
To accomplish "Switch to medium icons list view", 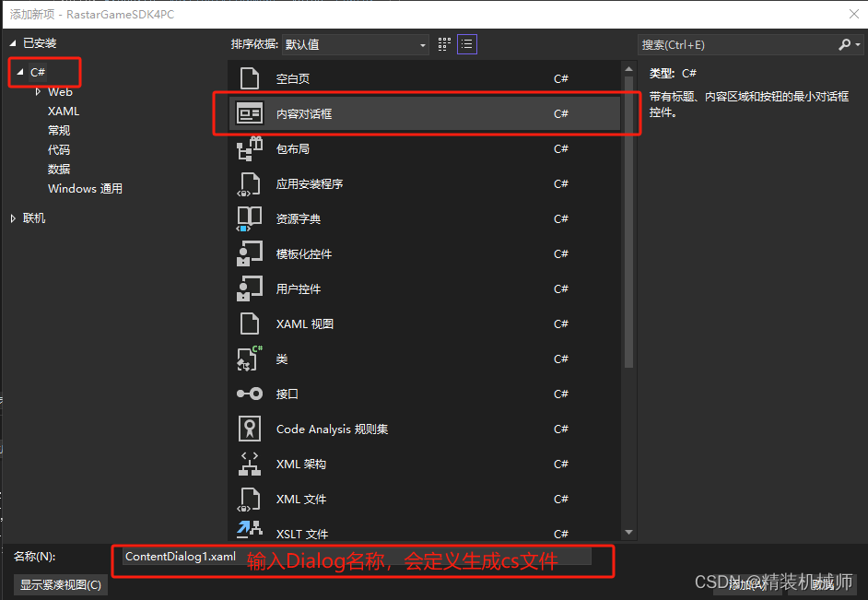I will tap(467, 44).
